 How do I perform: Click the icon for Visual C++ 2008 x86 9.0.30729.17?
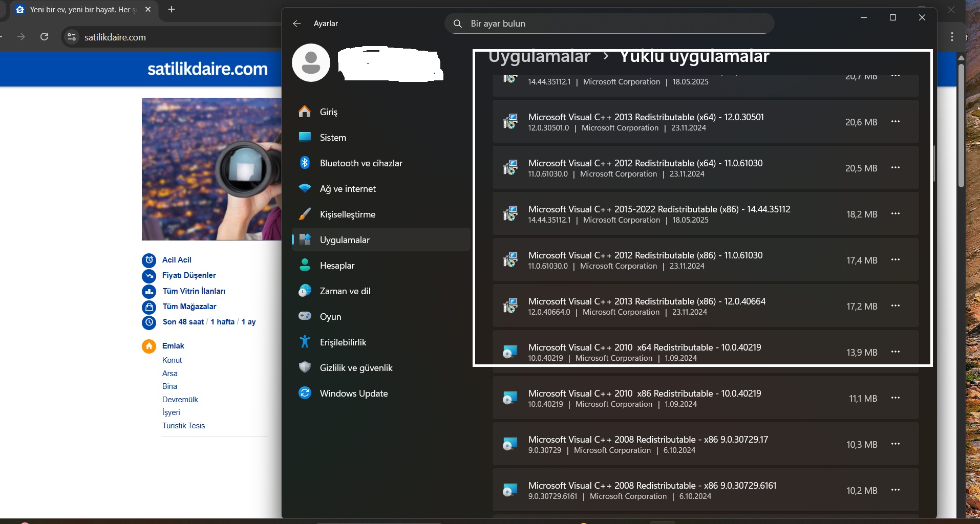pos(510,444)
